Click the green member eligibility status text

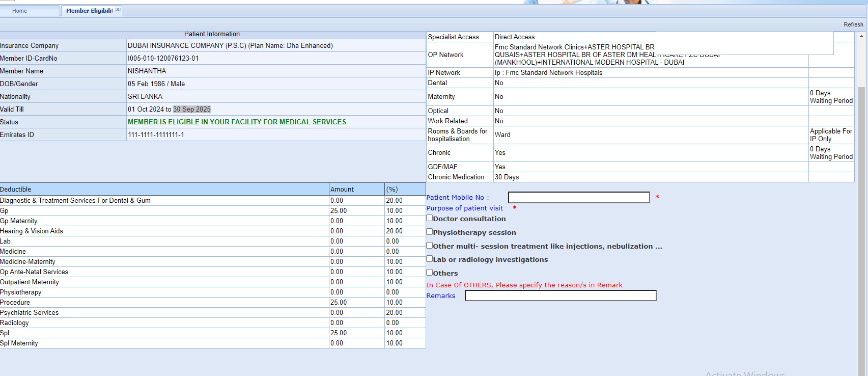(237, 122)
